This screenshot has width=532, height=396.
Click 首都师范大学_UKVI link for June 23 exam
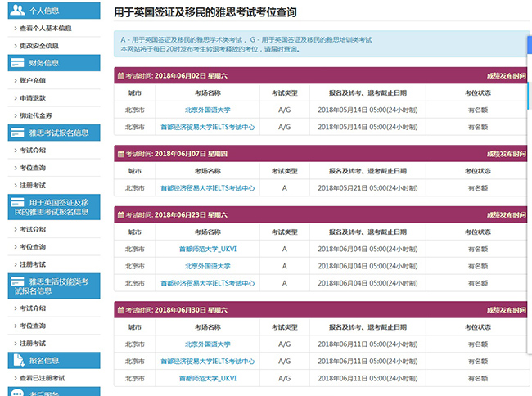(x=208, y=249)
